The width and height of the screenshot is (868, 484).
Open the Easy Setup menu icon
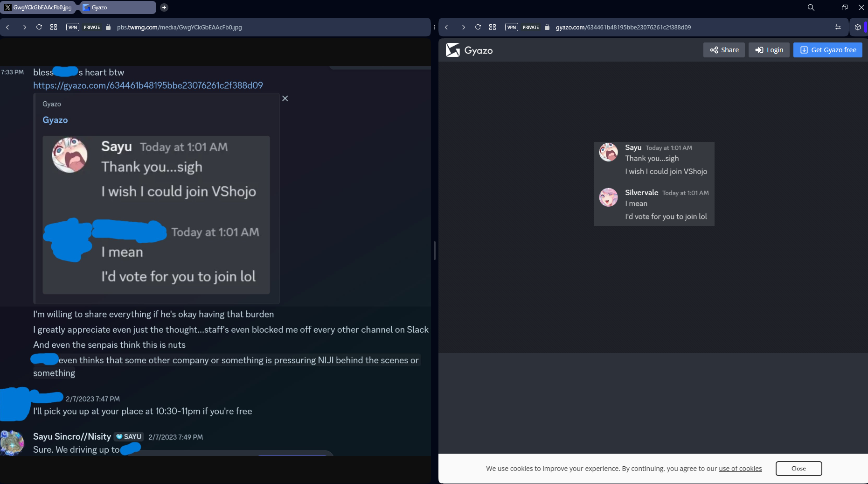(838, 27)
